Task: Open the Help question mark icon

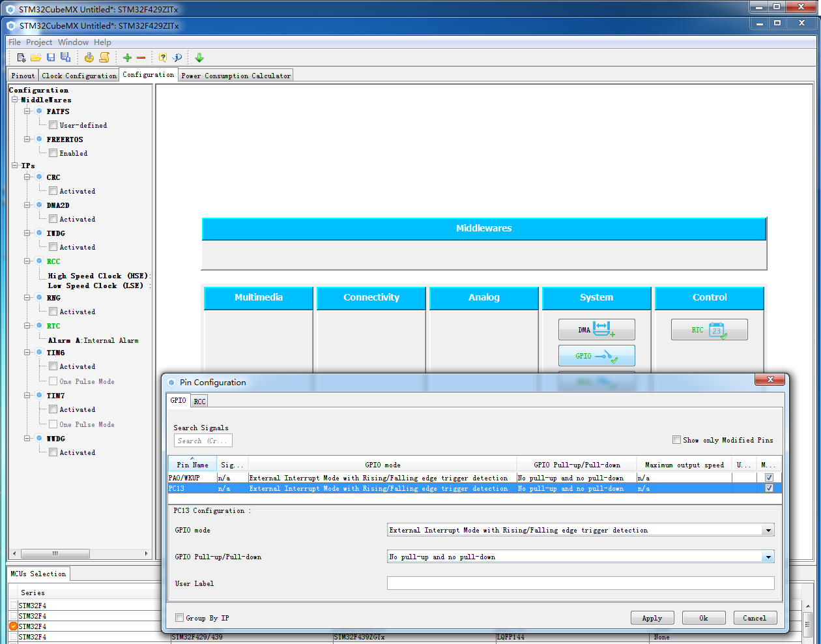Action: (163, 57)
